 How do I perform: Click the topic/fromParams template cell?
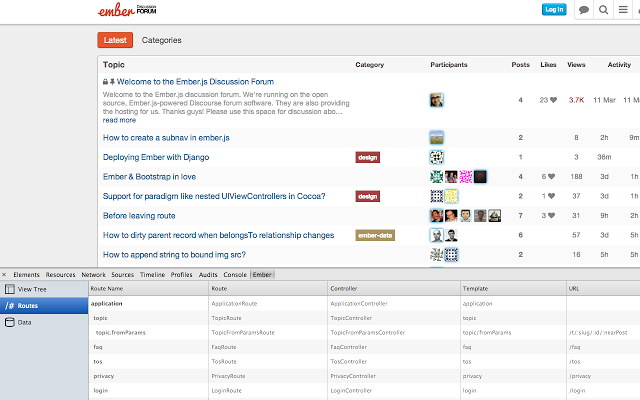pos(487,333)
